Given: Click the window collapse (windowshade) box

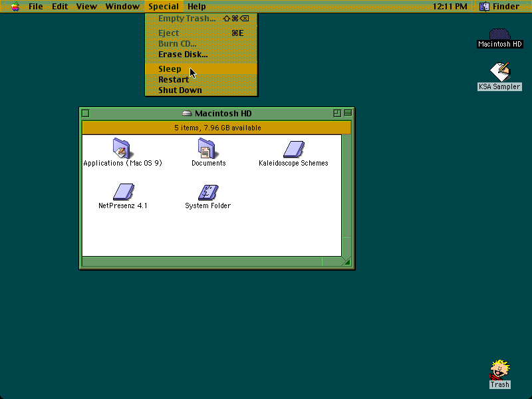Looking at the screenshot, I should (348, 113).
